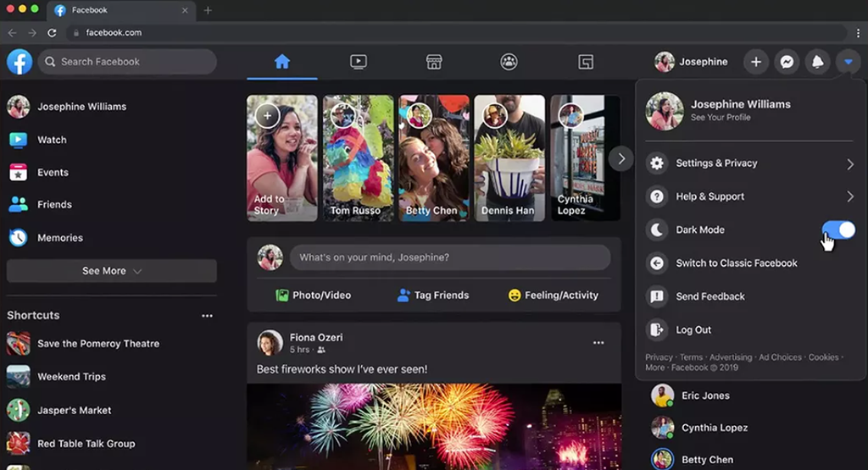The width and height of the screenshot is (868, 470).
Task: Open the Marketplace tab icon
Action: coord(434,61)
